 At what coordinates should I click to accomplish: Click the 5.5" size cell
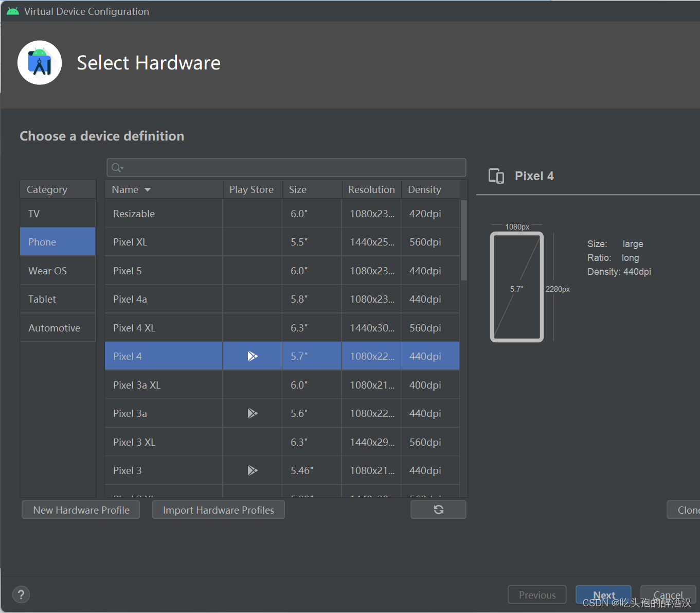[312, 242]
